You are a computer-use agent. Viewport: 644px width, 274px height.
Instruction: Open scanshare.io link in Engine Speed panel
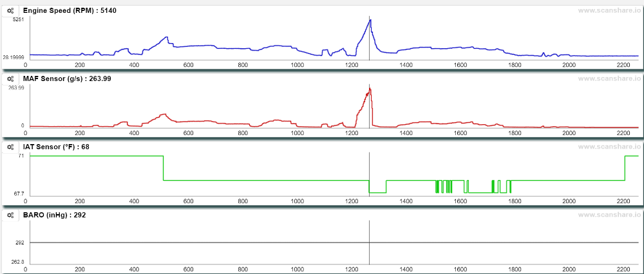(x=609, y=11)
